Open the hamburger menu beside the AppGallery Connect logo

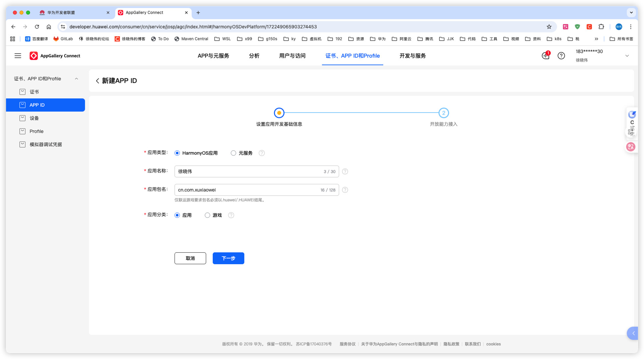pos(18,56)
